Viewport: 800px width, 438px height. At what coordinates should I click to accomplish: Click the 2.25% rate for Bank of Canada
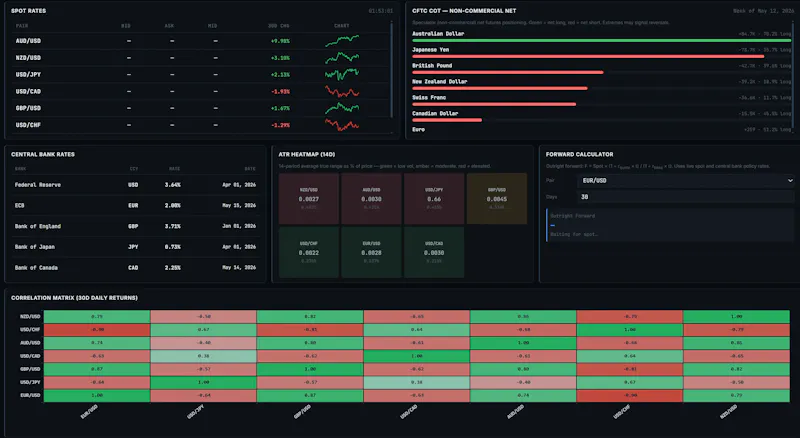pyautogui.click(x=172, y=267)
